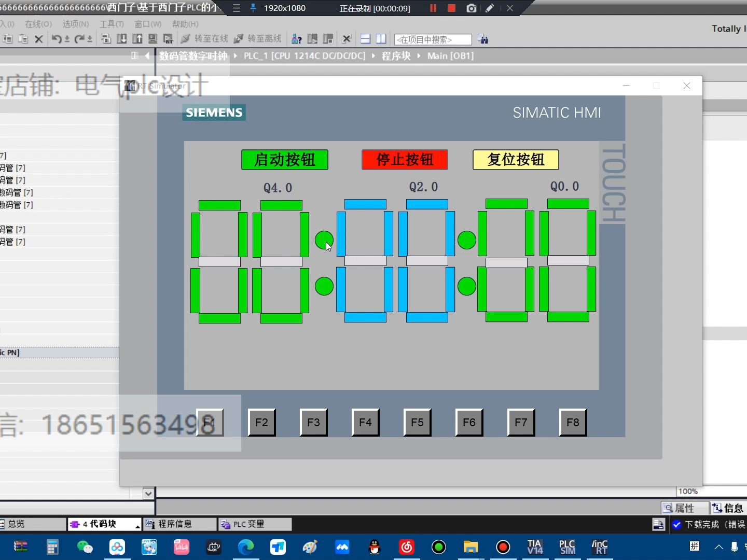Click 转至在线 go online button
This screenshot has height=560, width=747.
click(204, 39)
